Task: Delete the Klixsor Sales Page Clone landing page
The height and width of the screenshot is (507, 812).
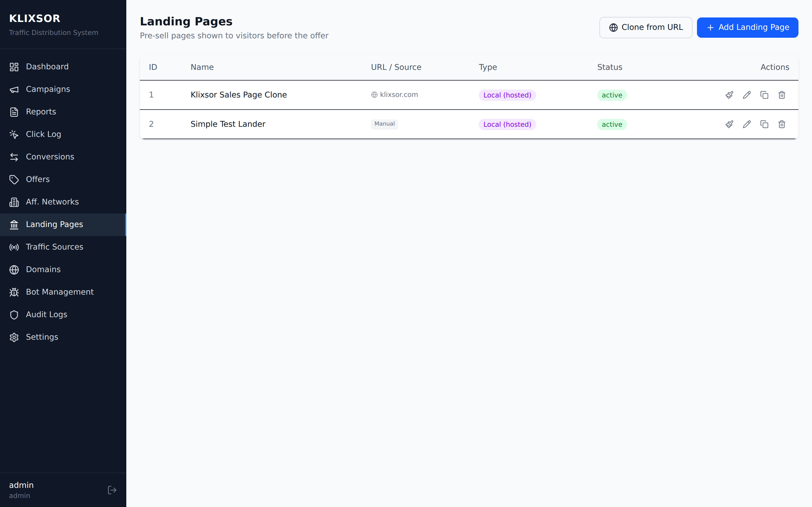Action: (782, 95)
